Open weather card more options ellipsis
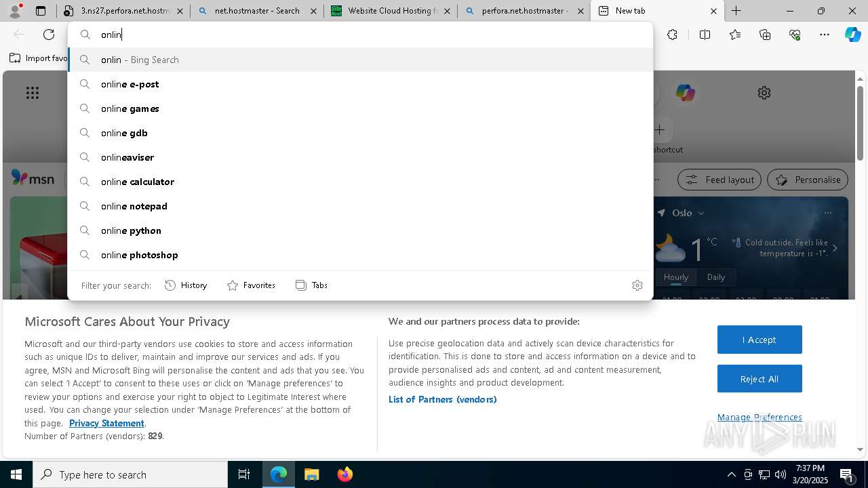868x488 pixels. coord(828,213)
